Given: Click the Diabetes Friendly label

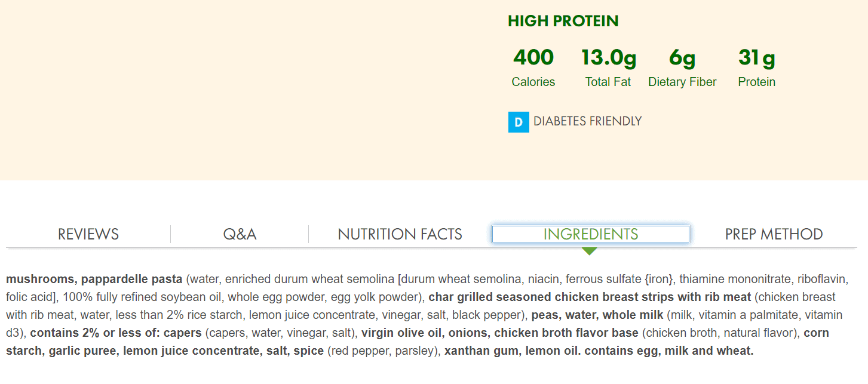Looking at the screenshot, I should (587, 121).
